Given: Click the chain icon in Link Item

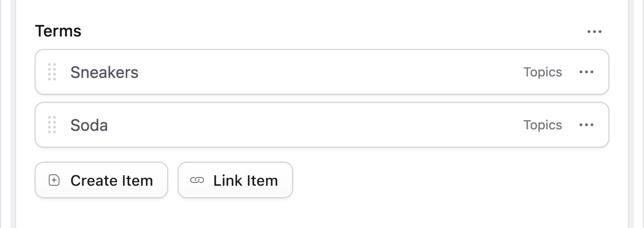Looking at the screenshot, I should (x=197, y=180).
